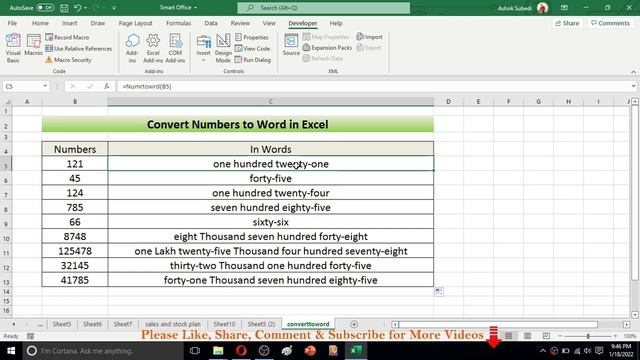Switch to the Page Layout tab
Image resolution: width=640 pixels, height=360 pixels.
136,23
